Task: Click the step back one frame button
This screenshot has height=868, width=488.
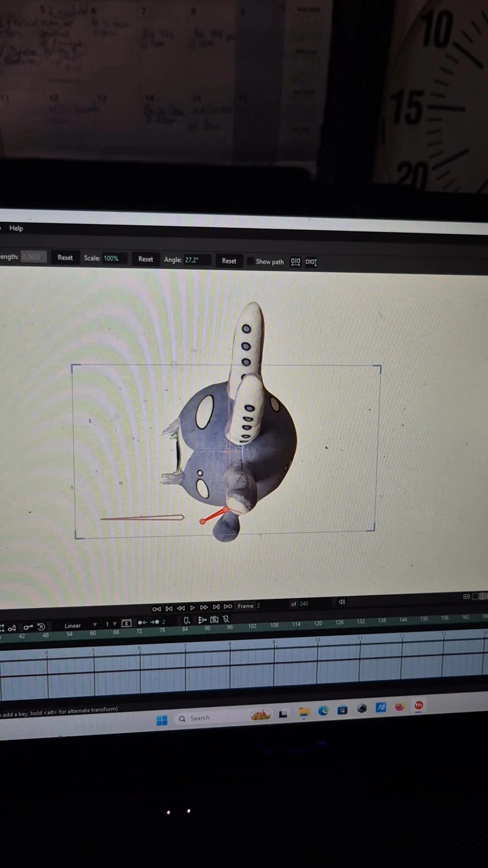Action: point(181,608)
